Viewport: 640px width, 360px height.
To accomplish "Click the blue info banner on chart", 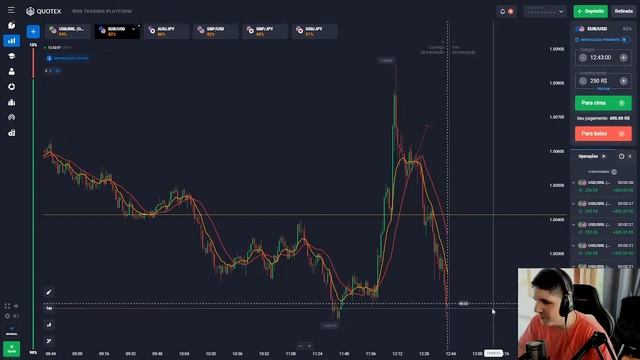I will (68, 58).
